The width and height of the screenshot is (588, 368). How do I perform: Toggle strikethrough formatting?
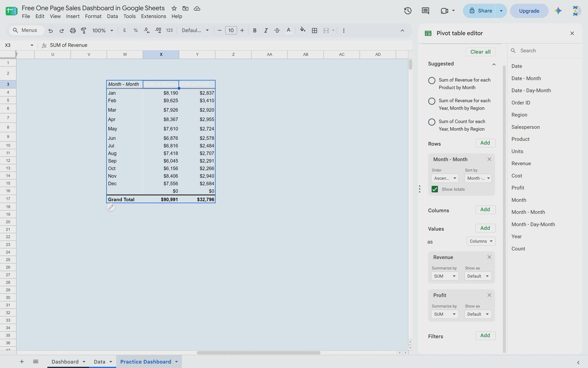(277, 31)
